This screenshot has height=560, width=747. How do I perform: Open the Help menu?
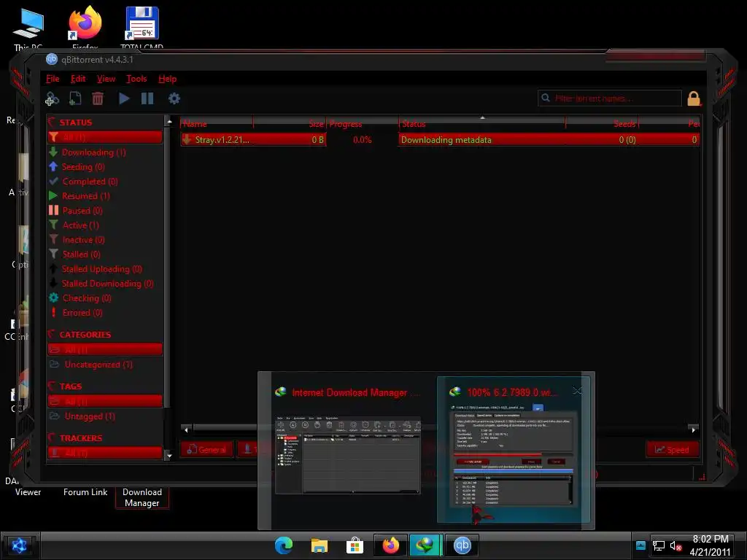pos(167,79)
